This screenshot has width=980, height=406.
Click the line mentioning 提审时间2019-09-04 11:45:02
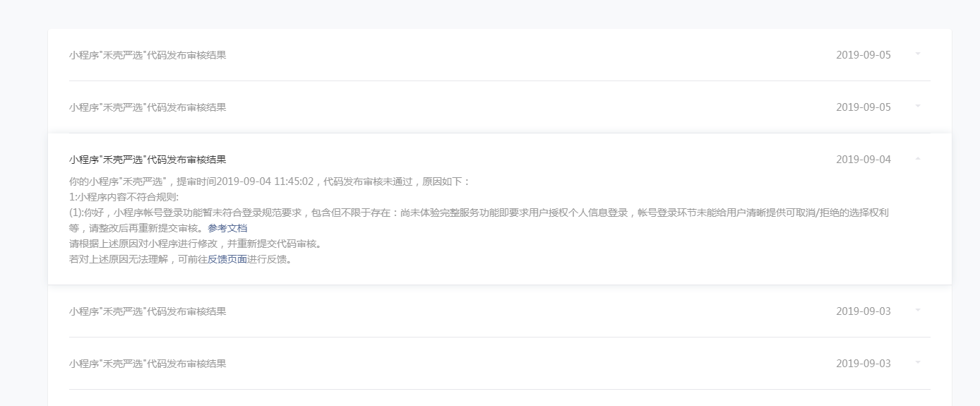coord(270,181)
